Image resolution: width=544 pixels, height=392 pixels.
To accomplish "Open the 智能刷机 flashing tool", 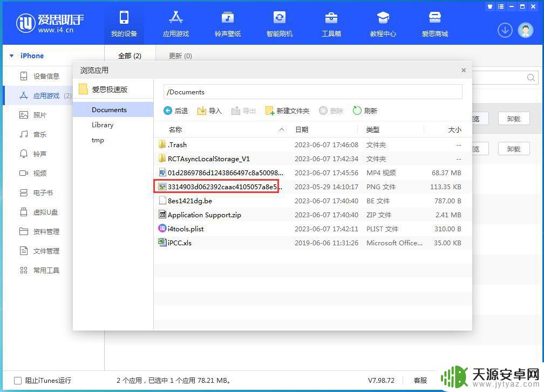I will [280, 24].
